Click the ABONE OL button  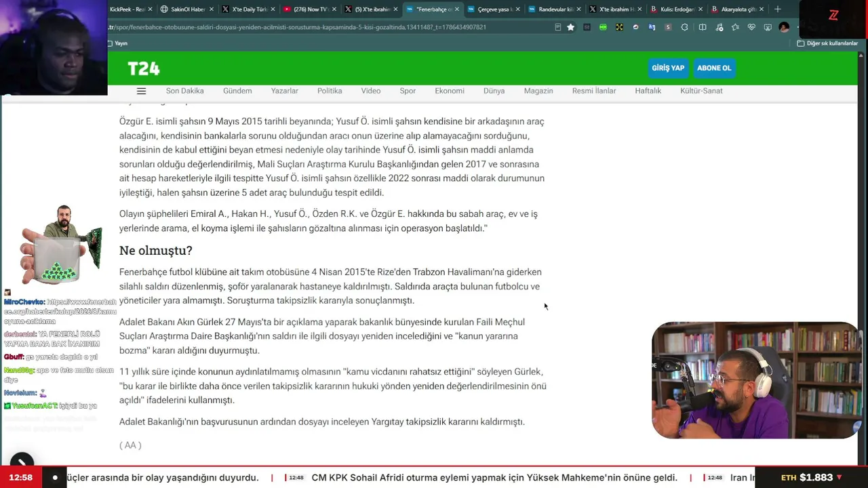[x=714, y=68]
